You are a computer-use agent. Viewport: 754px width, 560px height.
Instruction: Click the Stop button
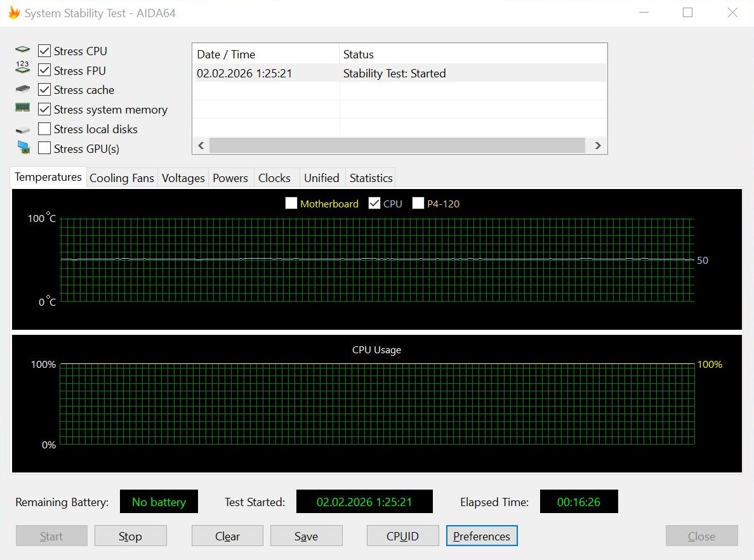[130, 536]
